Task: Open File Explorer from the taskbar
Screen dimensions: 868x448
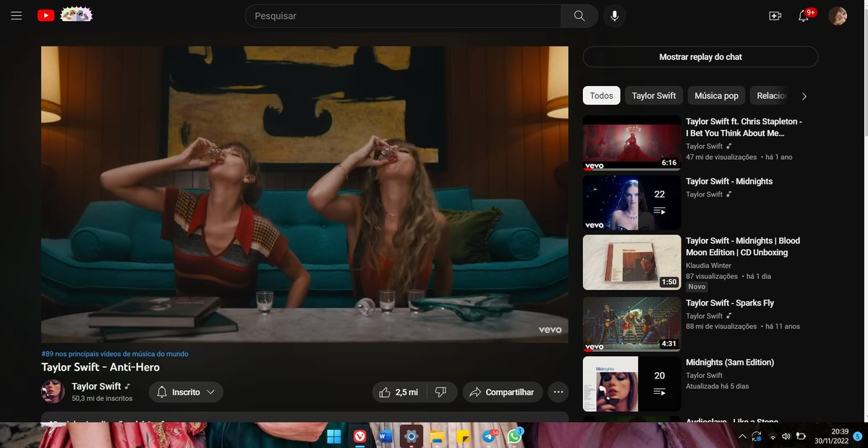Action: [437, 436]
